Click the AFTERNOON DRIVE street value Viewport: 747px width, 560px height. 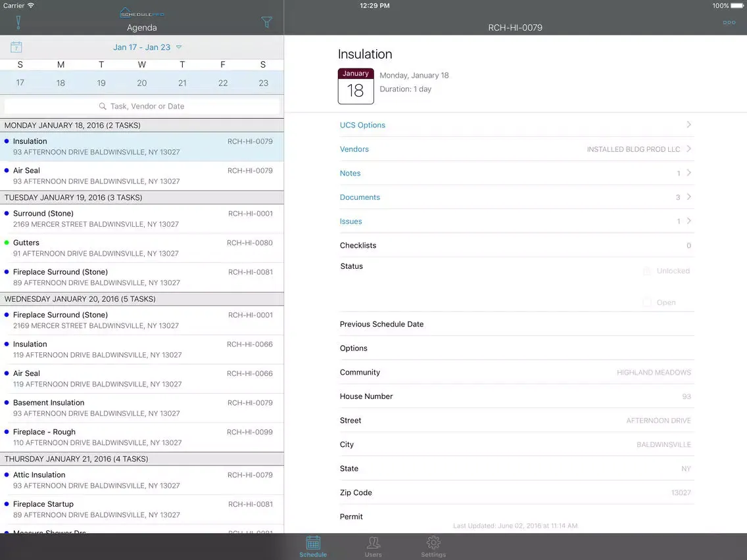pyautogui.click(x=658, y=421)
